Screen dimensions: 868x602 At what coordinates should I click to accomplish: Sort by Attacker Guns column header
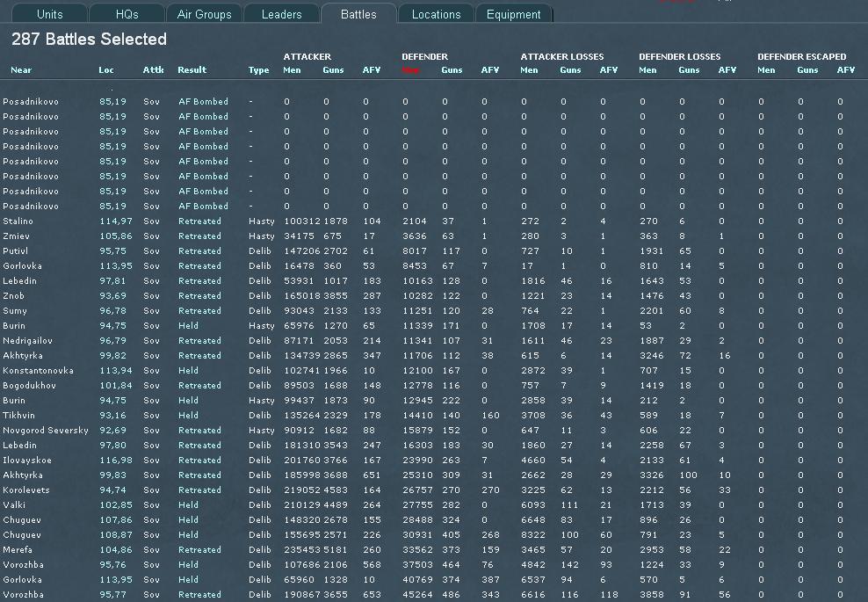point(333,69)
